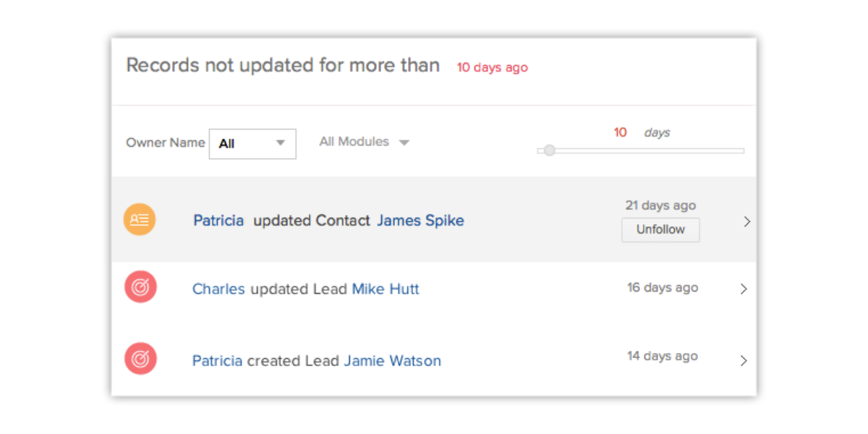Open Jamie Watson record via right arrow

click(744, 360)
